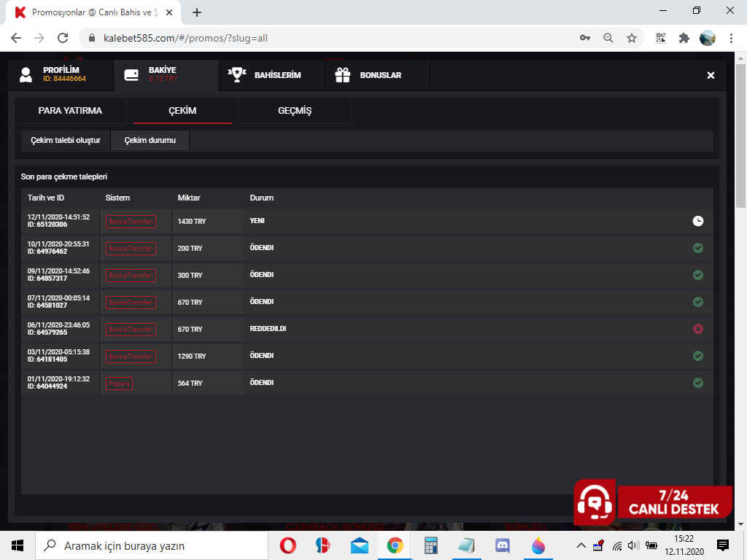Click Çekim talebi oluştur button

coord(66,140)
